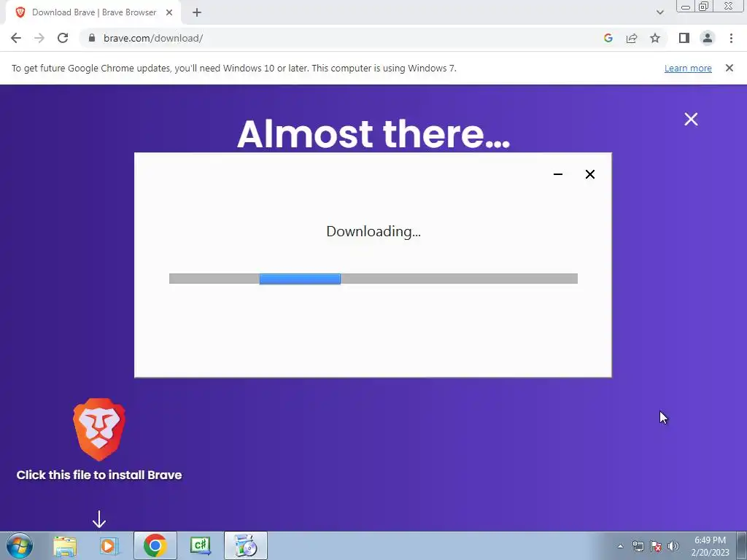This screenshot has height=560, width=747.
Task: Click the 'Downloading...' status text
Action: (373, 231)
